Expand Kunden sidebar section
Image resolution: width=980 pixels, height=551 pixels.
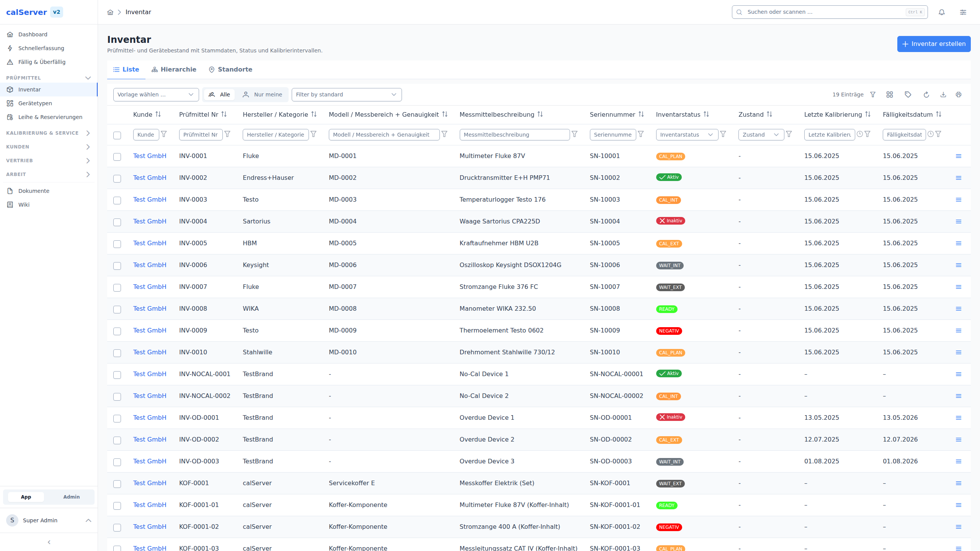tap(49, 147)
